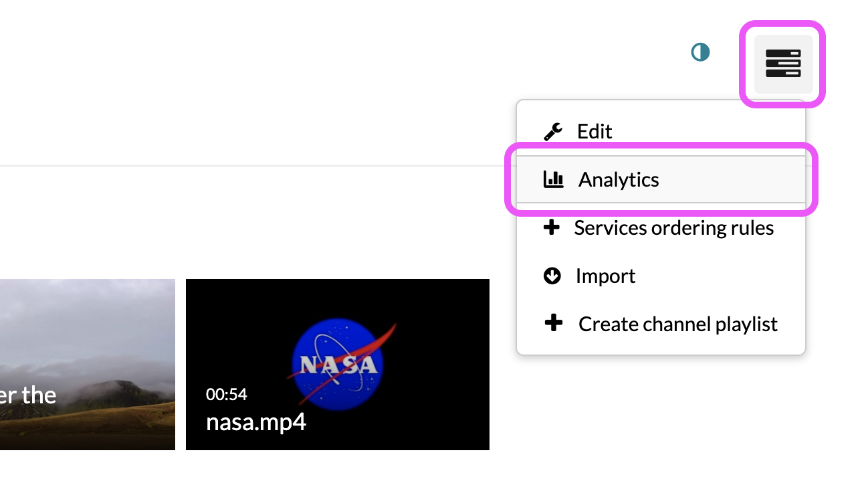The width and height of the screenshot is (868, 491).
Task: Open the Services ordering rules text
Action: point(673,228)
